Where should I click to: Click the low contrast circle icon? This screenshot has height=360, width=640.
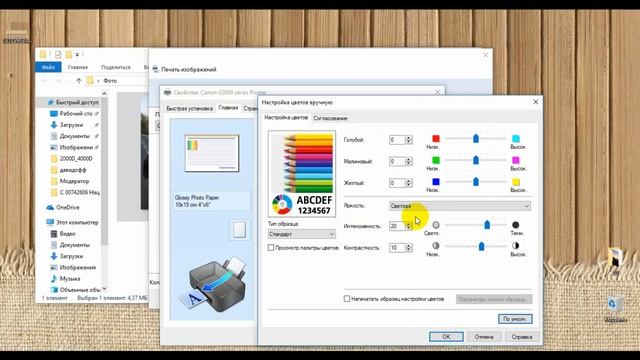[x=436, y=246]
